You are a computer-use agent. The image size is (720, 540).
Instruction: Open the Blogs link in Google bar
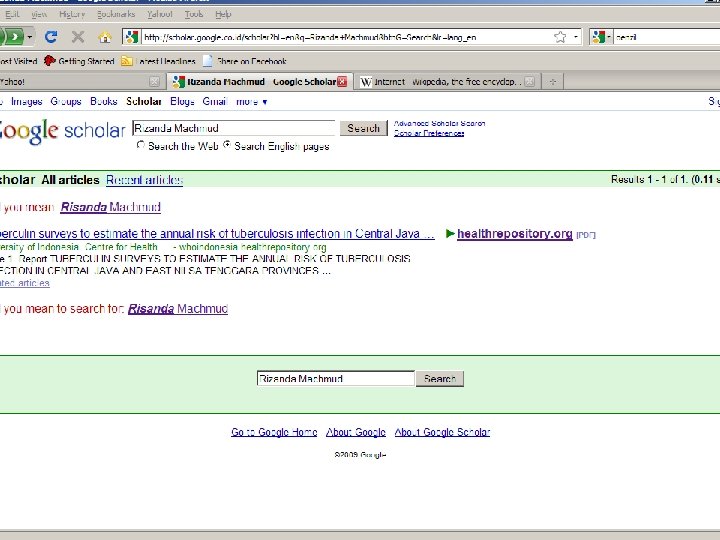pos(182,101)
